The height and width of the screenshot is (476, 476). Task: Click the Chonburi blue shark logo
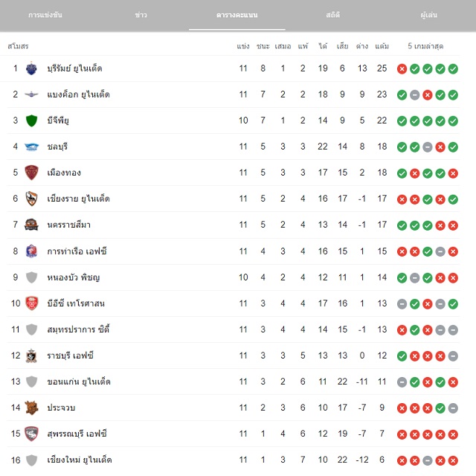click(31, 147)
